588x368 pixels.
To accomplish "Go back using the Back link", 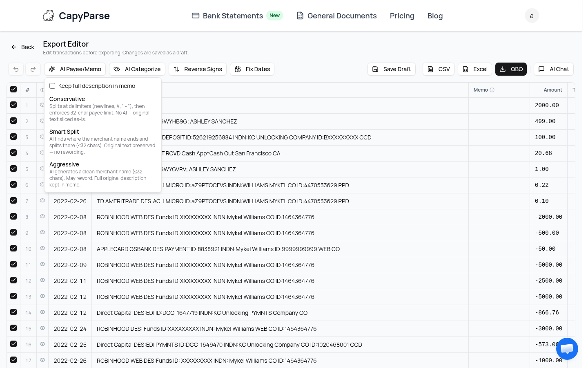I will click(x=22, y=47).
